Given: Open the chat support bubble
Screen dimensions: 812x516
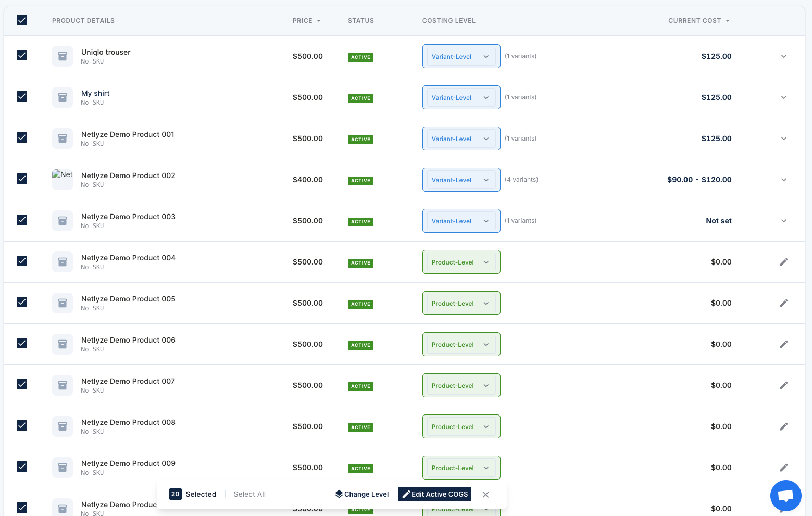Looking at the screenshot, I should pos(785,496).
